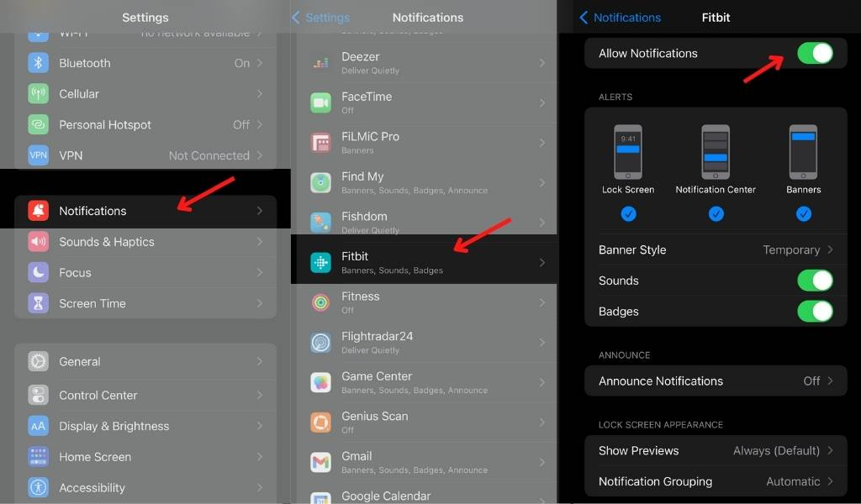This screenshot has height=504, width=861.
Task: Open the Control Center settings row
Action: tap(145, 395)
